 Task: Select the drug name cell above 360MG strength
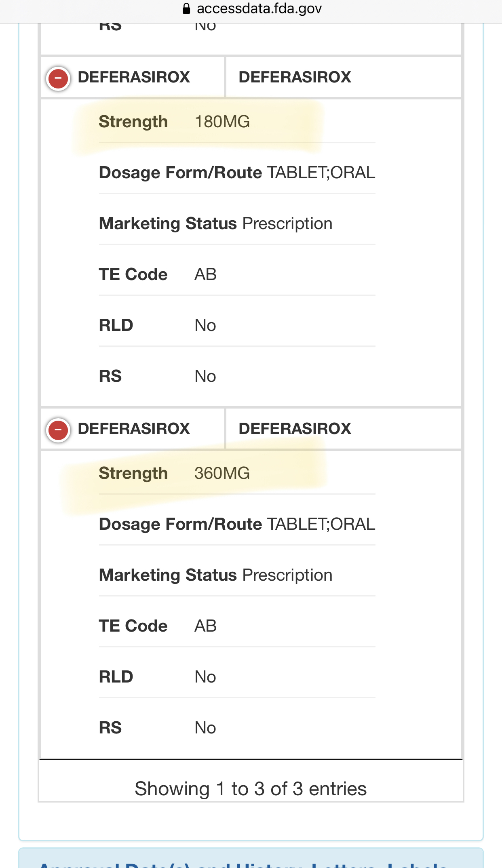point(134,429)
